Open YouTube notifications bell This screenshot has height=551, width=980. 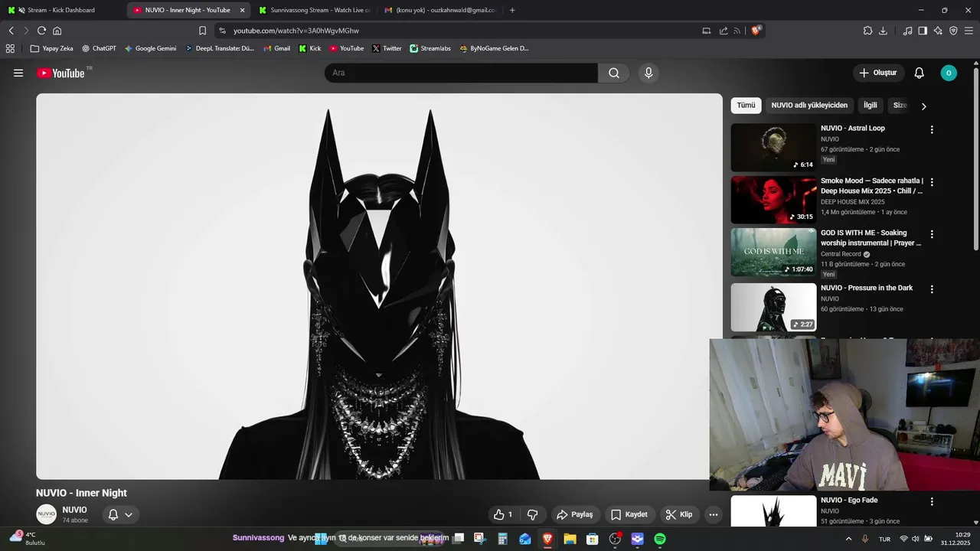pyautogui.click(x=920, y=73)
